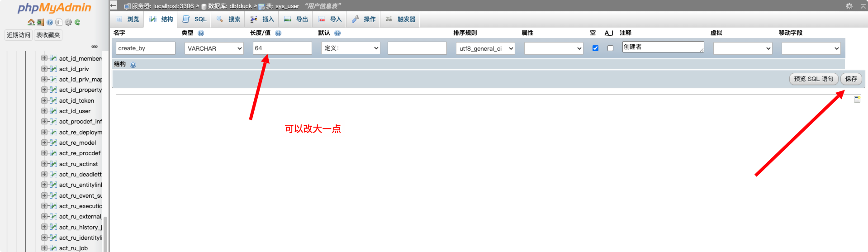Click the log out door icon
868x252 pixels.
[x=40, y=22]
